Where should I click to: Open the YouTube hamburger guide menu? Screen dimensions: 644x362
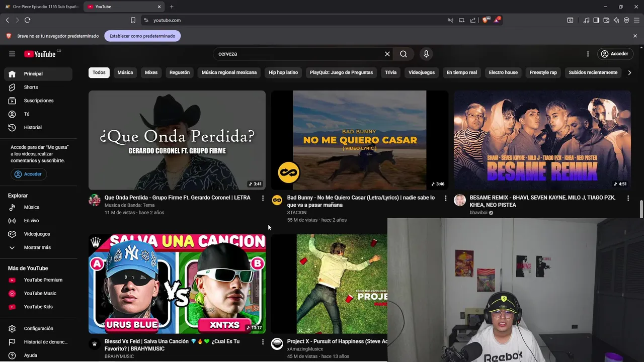12,54
